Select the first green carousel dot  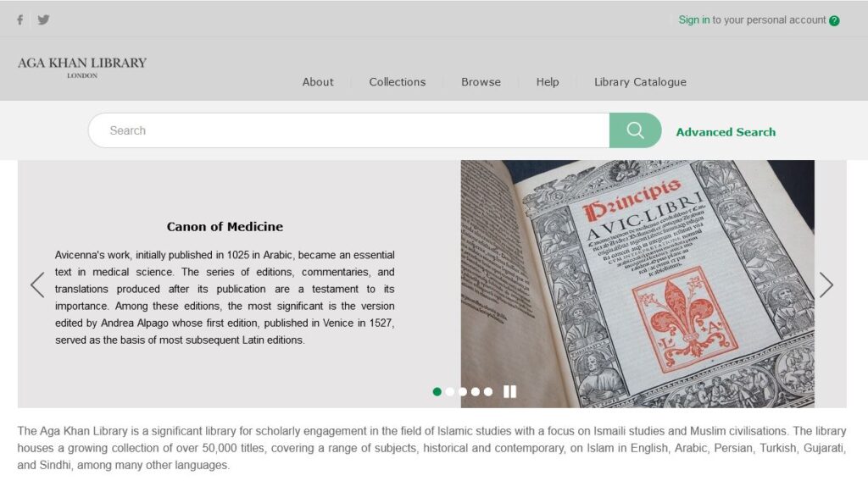click(437, 391)
